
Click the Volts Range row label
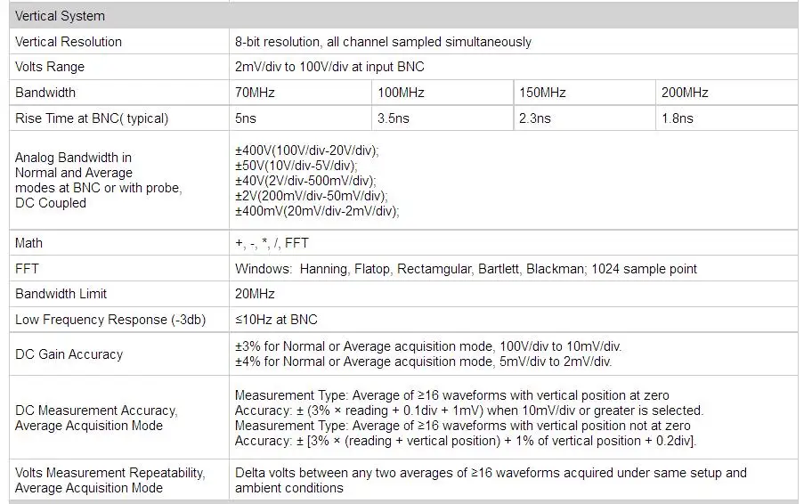point(50,67)
